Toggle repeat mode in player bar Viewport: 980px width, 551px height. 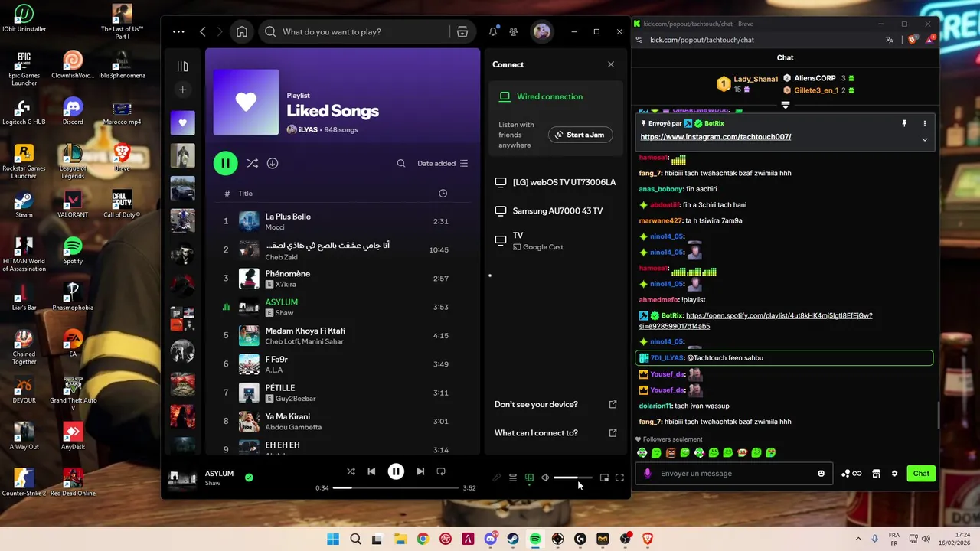pos(441,471)
